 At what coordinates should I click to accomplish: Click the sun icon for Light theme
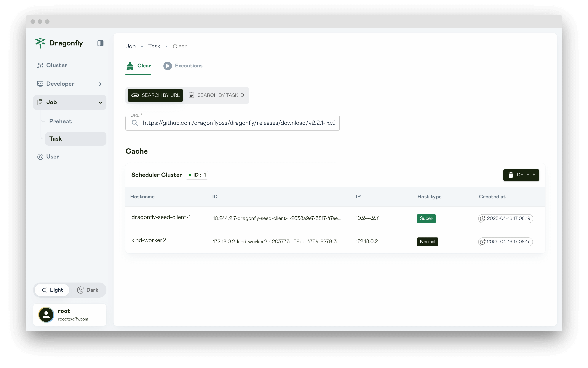(44, 290)
